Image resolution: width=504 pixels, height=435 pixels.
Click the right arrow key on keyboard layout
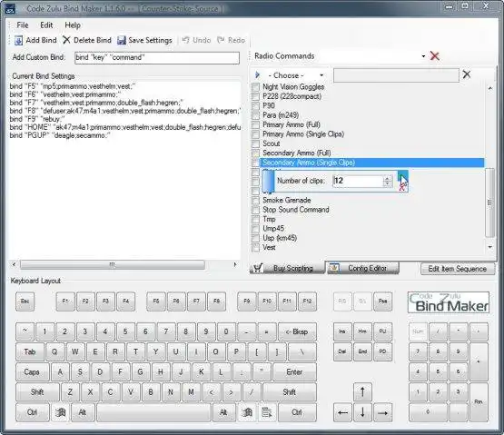(x=382, y=412)
